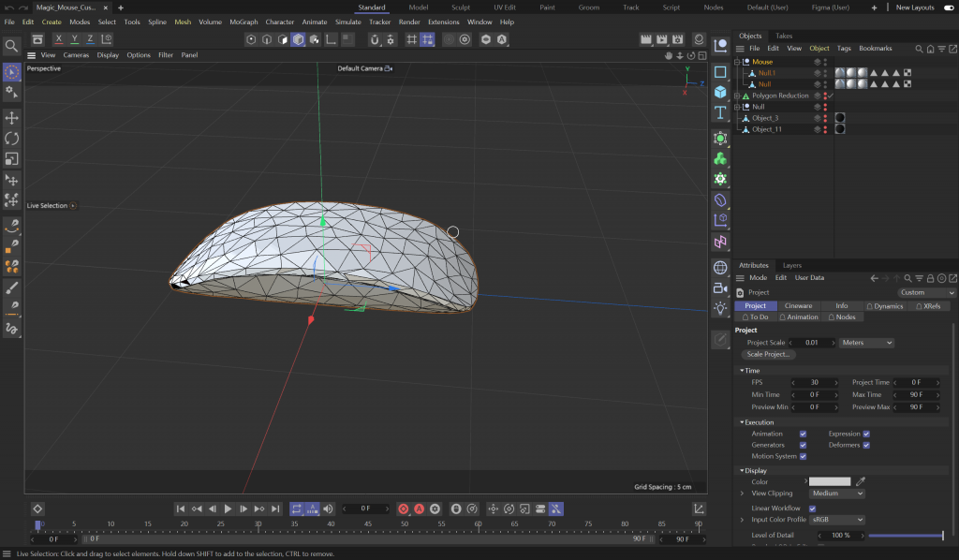Click the X axis lock icon
959x560 pixels.
(x=59, y=39)
